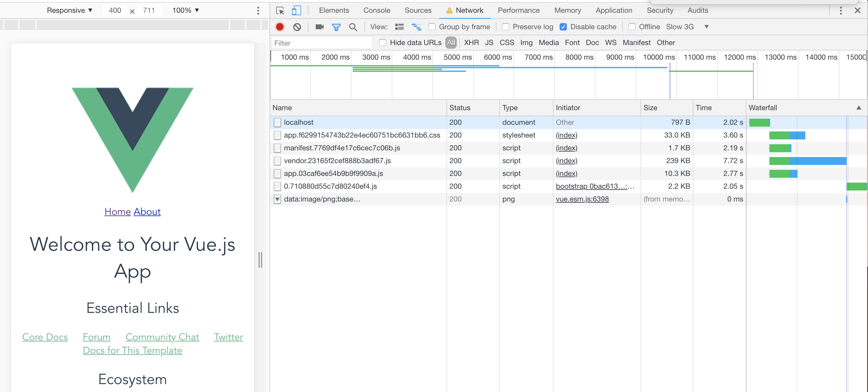Enable Preserve log checkbox
The width and height of the screenshot is (868, 392).
pyautogui.click(x=505, y=26)
